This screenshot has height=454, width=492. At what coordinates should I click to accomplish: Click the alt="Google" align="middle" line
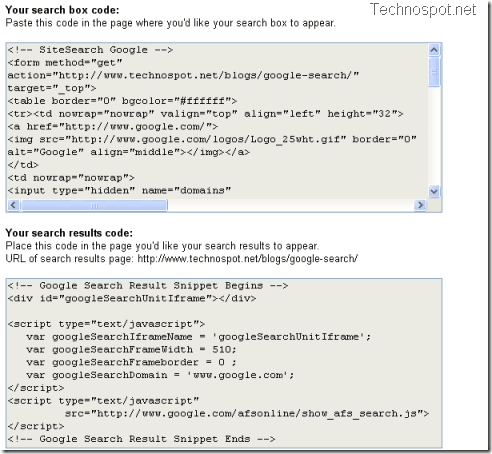(129, 152)
